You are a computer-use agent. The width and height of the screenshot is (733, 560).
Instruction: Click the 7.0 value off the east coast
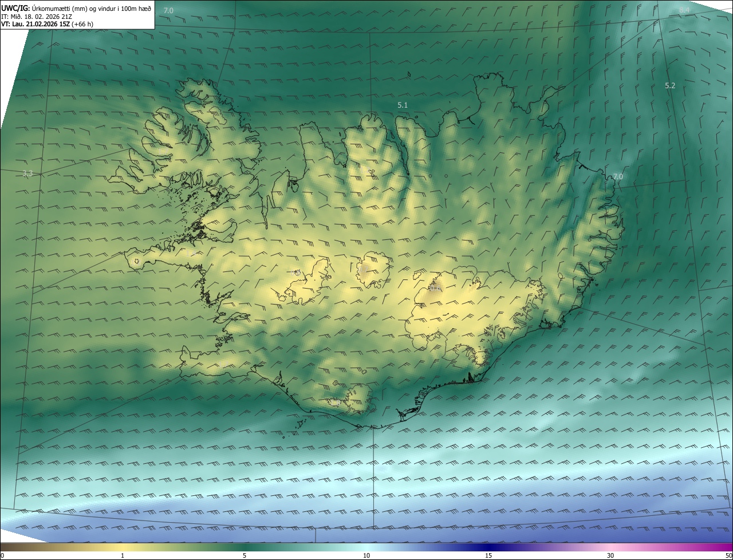click(617, 176)
